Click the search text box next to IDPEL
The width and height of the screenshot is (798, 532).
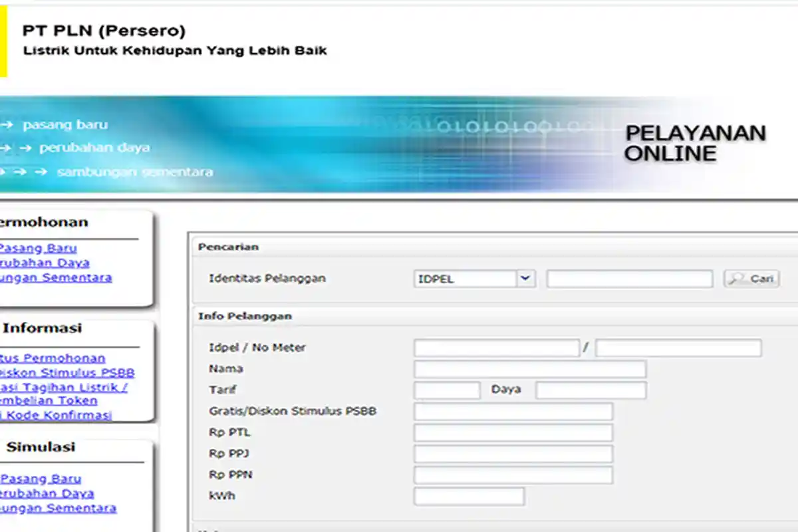tap(628, 279)
